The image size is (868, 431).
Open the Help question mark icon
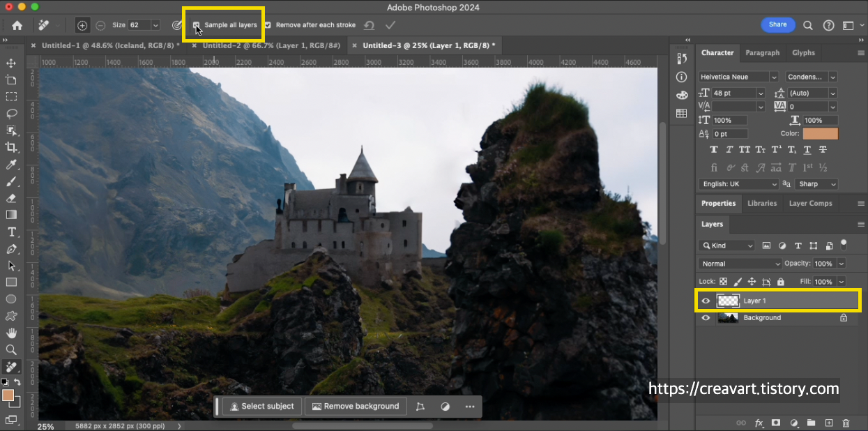[x=828, y=25]
